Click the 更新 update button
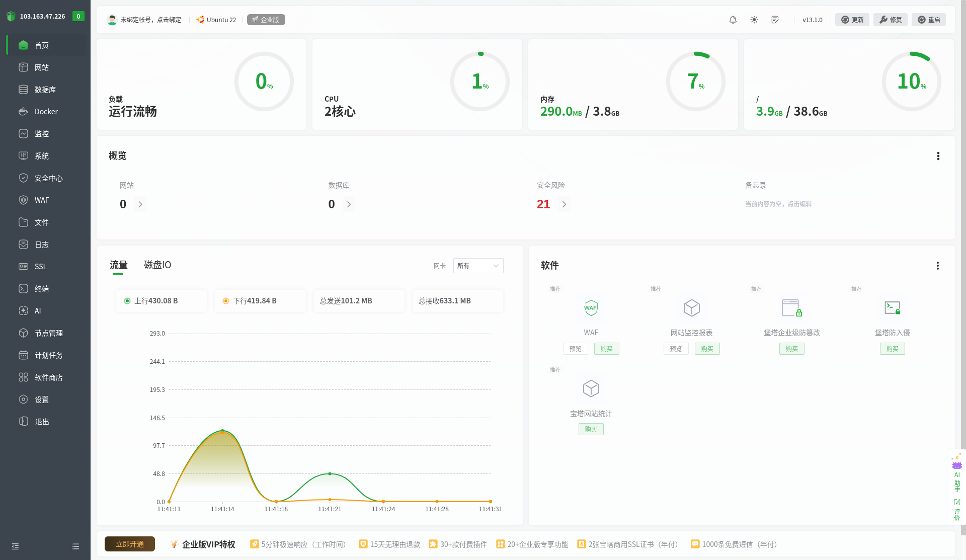The height and width of the screenshot is (560, 966). (852, 20)
